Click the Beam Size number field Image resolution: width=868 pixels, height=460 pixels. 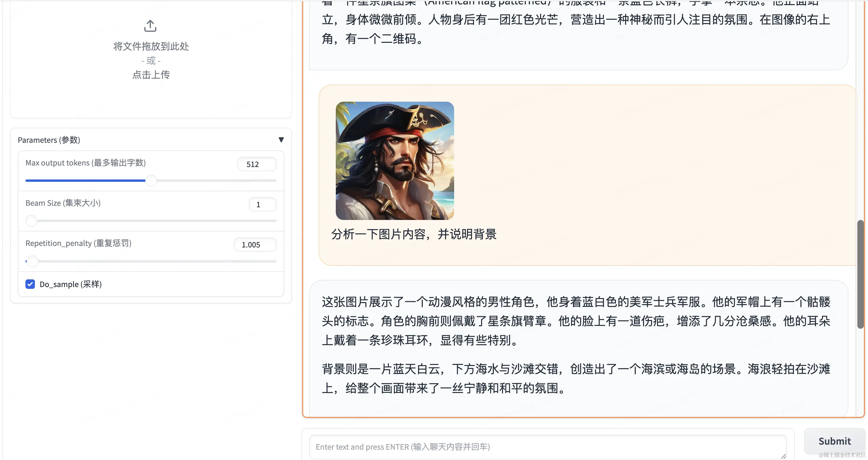262,204
